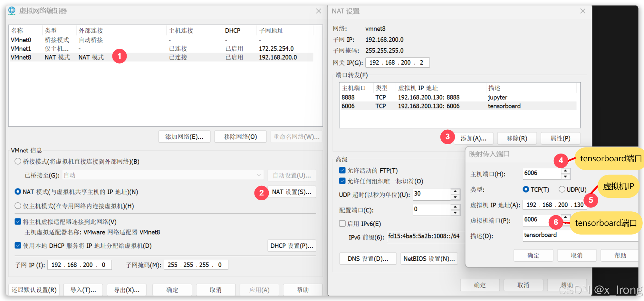Select the VMnet8 NAT network row

(x=161, y=57)
